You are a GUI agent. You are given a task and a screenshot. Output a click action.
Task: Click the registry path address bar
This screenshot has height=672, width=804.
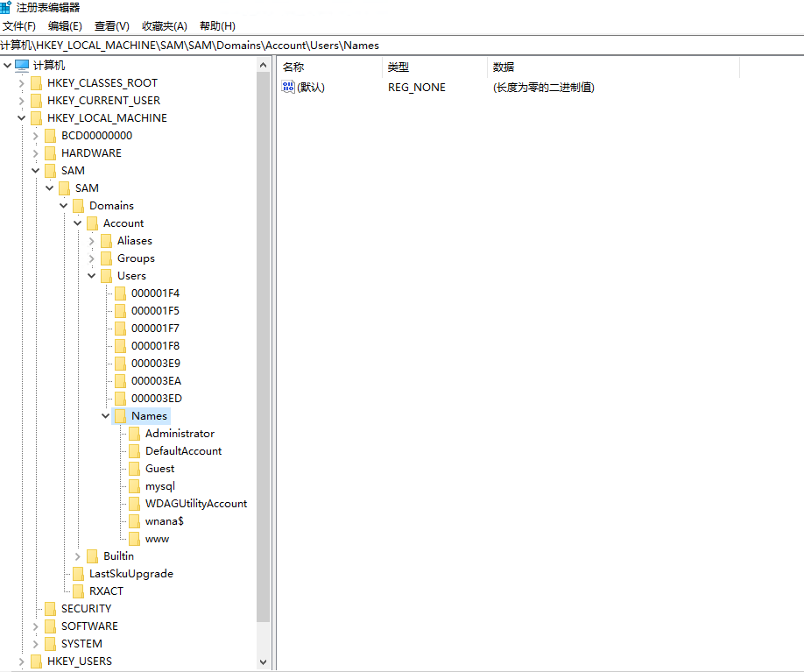(x=402, y=46)
